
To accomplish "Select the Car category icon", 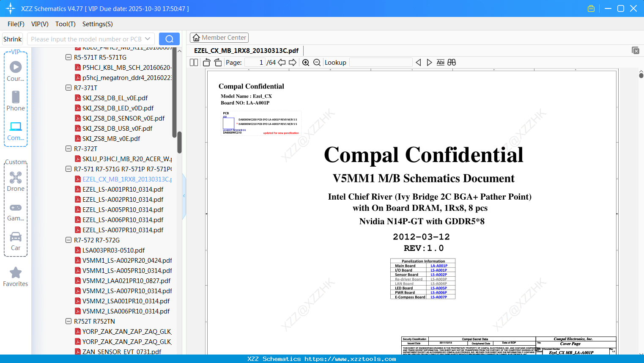I will point(16,241).
